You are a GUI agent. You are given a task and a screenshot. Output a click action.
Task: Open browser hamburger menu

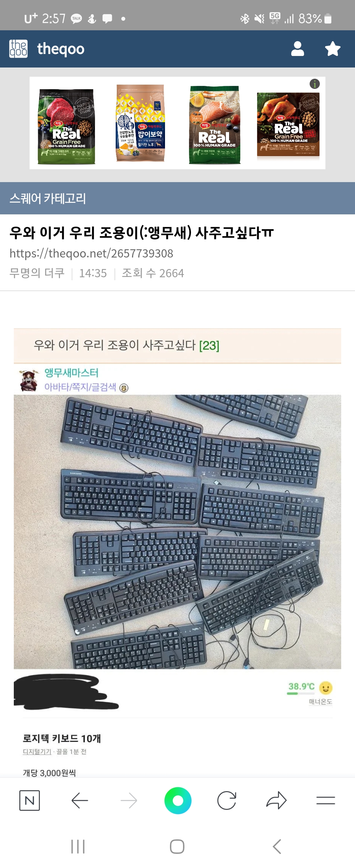coord(325,800)
